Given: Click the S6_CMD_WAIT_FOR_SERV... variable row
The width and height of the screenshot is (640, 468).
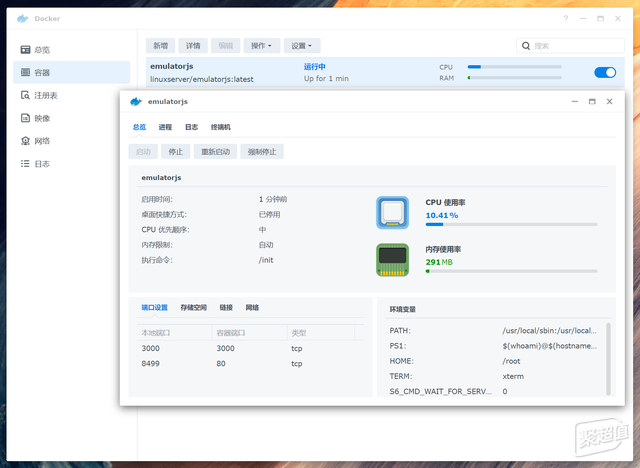Looking at the screenshot, I should coord(496,391).
